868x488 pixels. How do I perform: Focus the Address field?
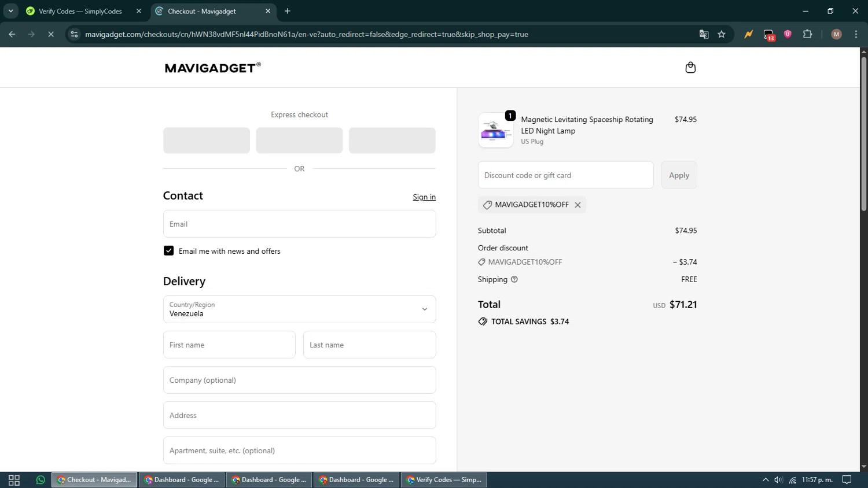pyautogui.click(x=299, y=415)
